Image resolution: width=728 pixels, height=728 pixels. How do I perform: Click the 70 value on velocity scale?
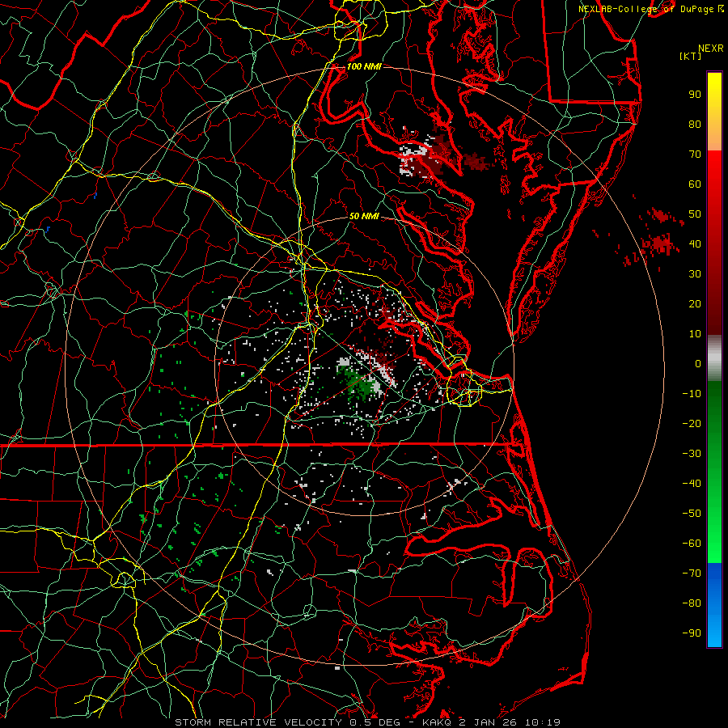click(695, 154)
